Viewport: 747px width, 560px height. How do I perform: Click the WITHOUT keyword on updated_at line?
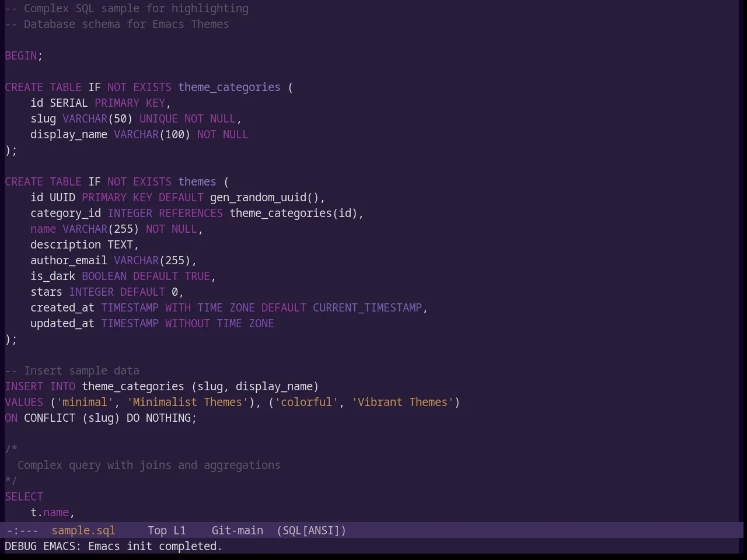coord(187,323)
